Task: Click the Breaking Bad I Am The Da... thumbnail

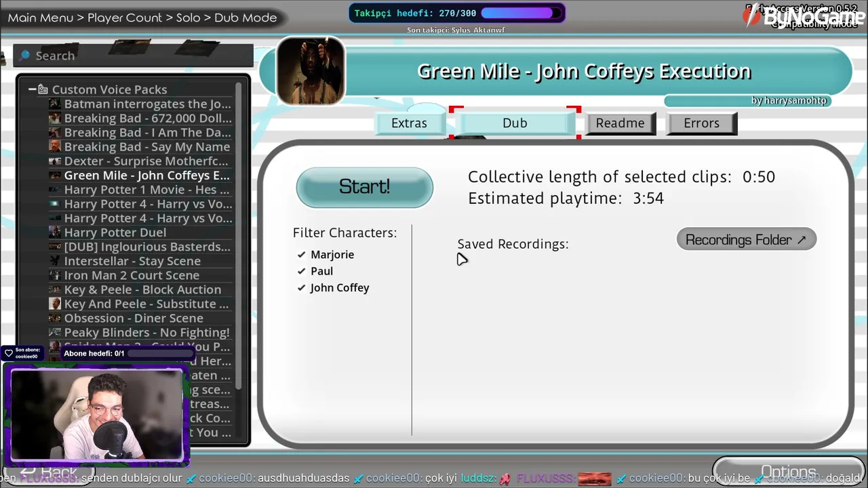Action: click(x=54, y=132)
